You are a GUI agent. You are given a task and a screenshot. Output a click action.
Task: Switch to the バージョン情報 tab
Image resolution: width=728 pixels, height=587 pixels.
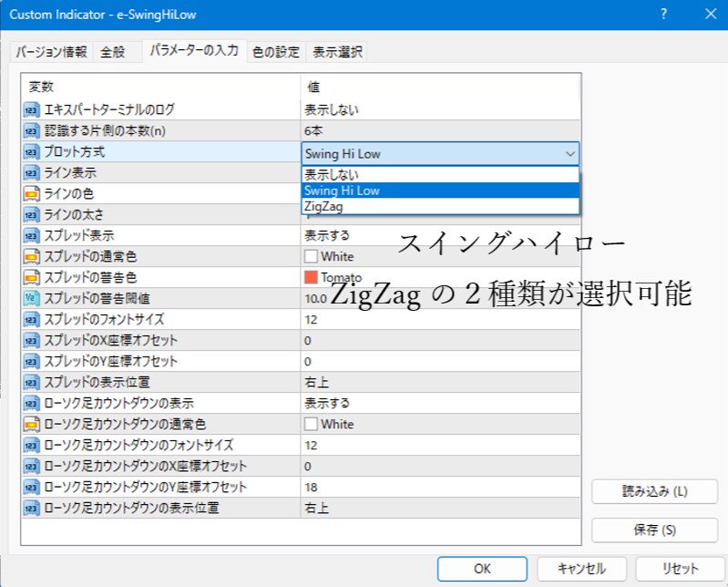click(x=52, y=52)
